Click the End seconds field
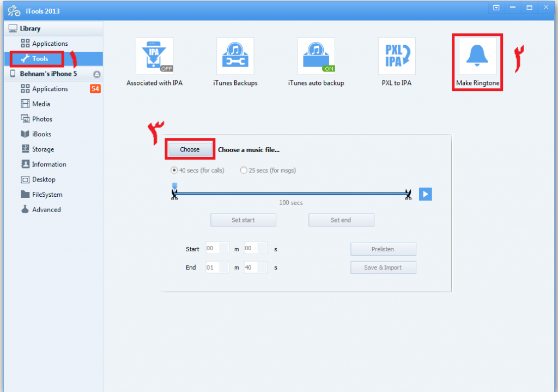The height and width of the screenshot is (392, 558). click(256, 267)
